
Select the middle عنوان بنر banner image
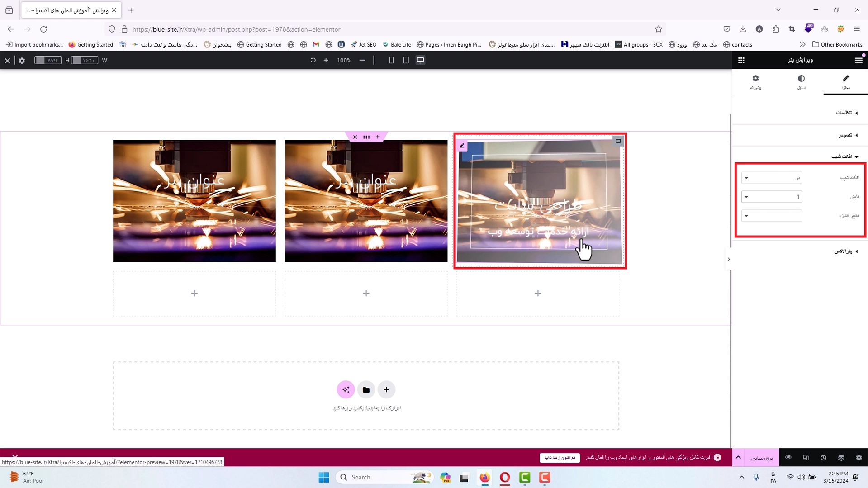366,201
